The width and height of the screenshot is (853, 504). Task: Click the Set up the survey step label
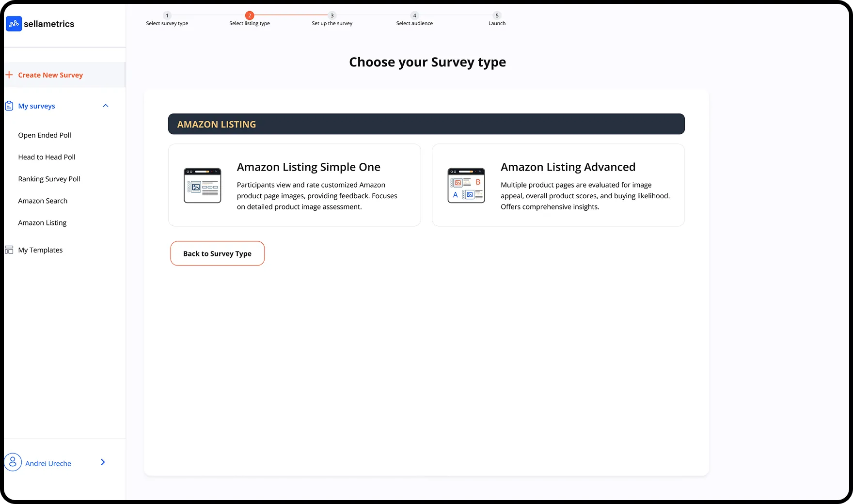332,23
